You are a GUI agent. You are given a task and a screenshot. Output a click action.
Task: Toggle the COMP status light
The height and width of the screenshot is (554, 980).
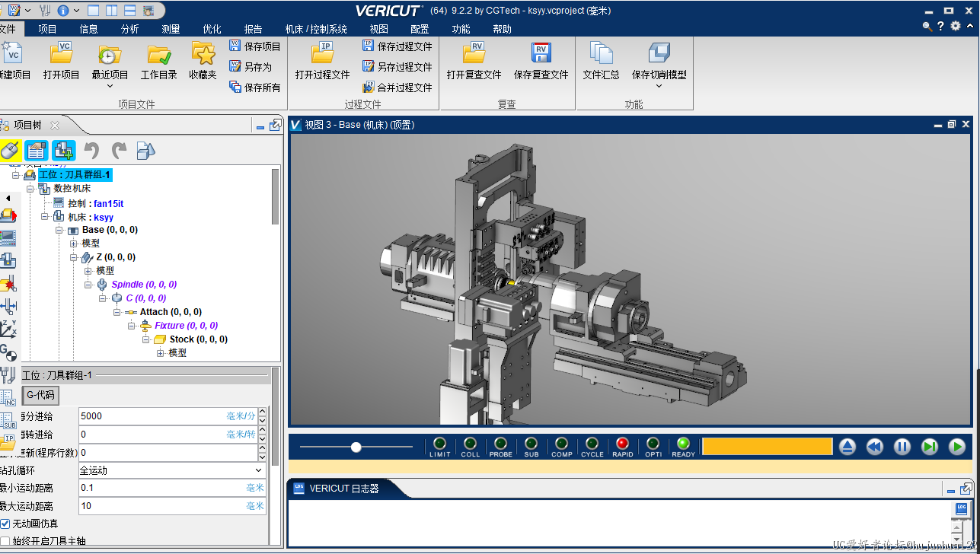561,443
